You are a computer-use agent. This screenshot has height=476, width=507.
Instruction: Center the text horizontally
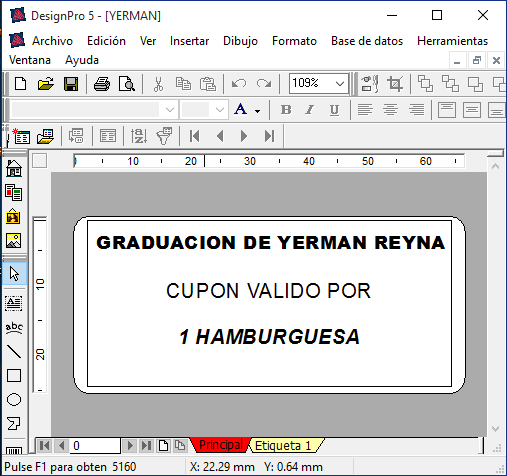390,109
